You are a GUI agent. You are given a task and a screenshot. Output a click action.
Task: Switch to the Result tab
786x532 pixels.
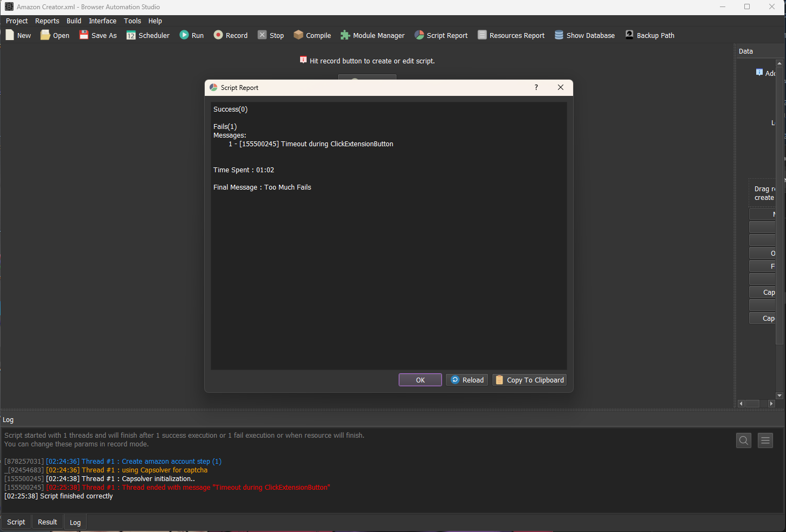pos(47,522)
